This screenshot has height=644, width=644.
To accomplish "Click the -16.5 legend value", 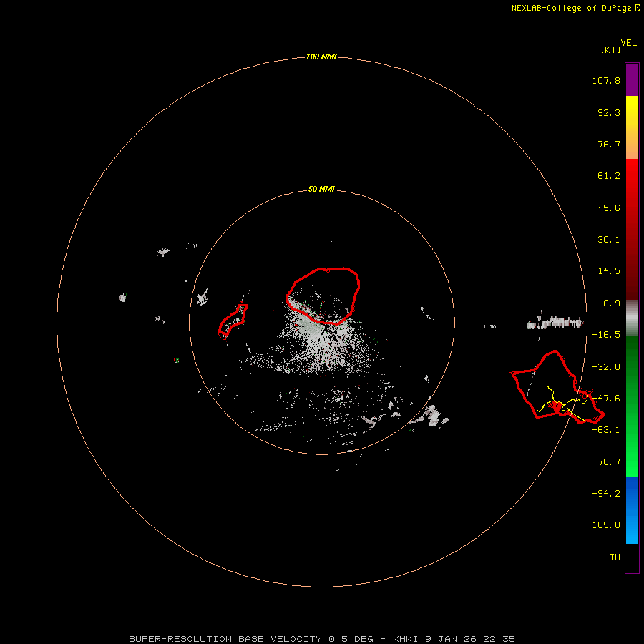I will tap(606, 335).
